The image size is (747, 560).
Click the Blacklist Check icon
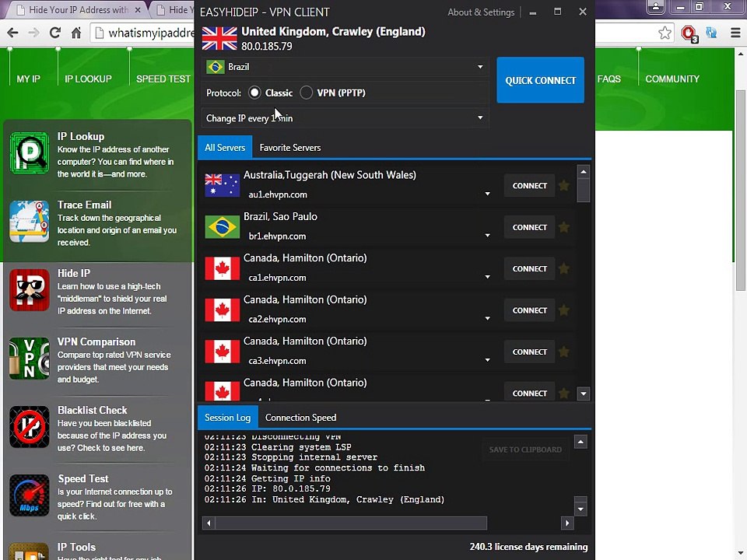29,427
